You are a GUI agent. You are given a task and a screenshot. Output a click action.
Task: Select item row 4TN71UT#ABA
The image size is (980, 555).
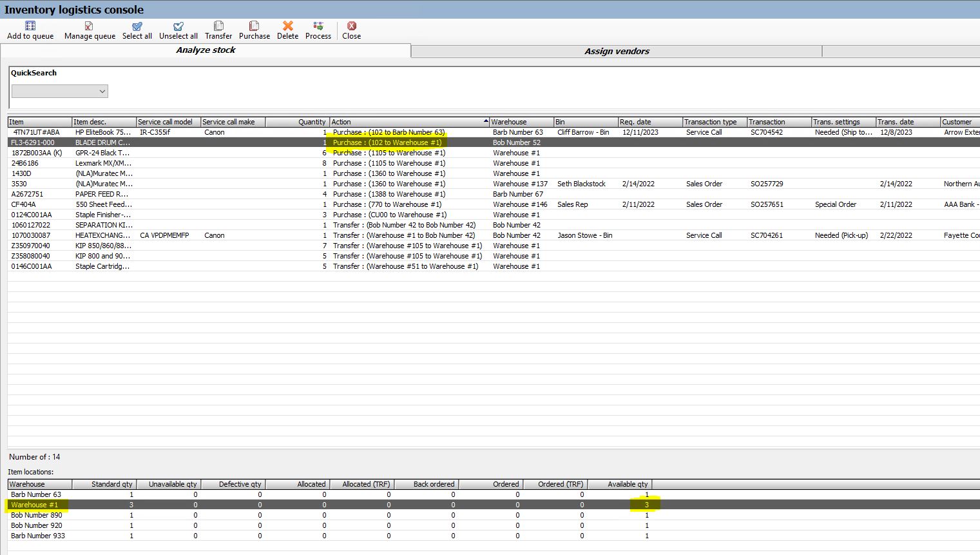494,132
